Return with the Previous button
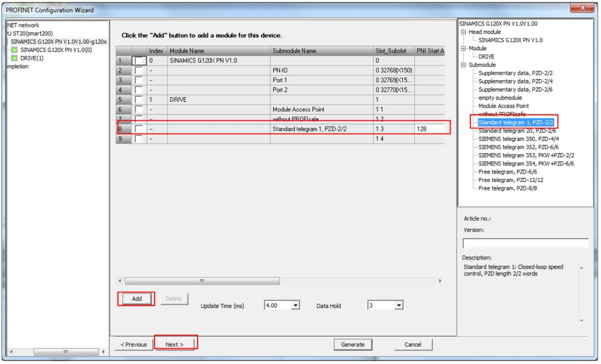 click(134, 345)
